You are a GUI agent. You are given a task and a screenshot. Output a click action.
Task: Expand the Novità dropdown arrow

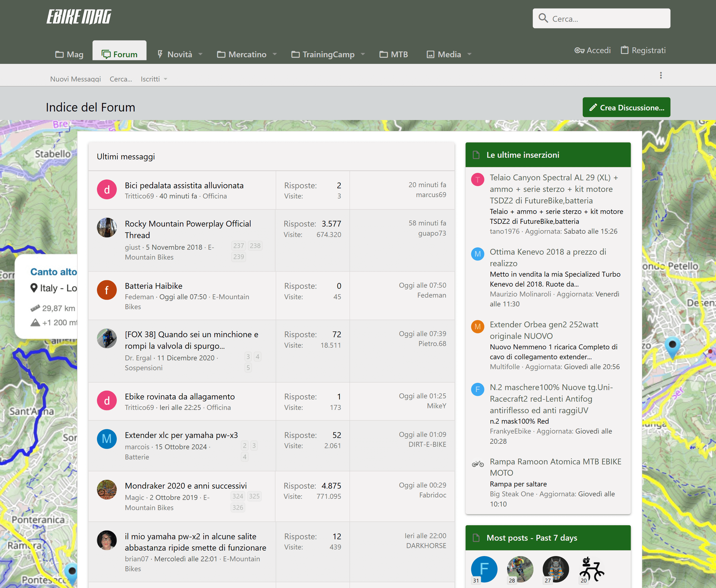(200, 54)
